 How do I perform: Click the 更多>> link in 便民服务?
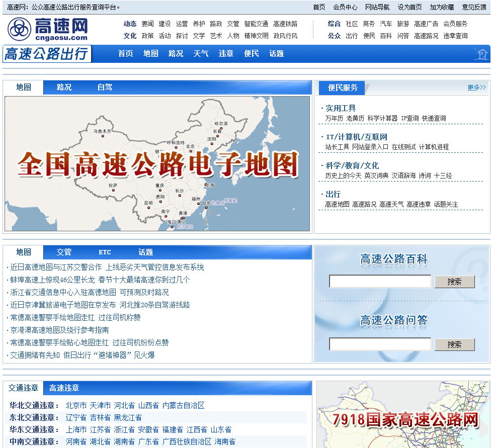(477, 87)
